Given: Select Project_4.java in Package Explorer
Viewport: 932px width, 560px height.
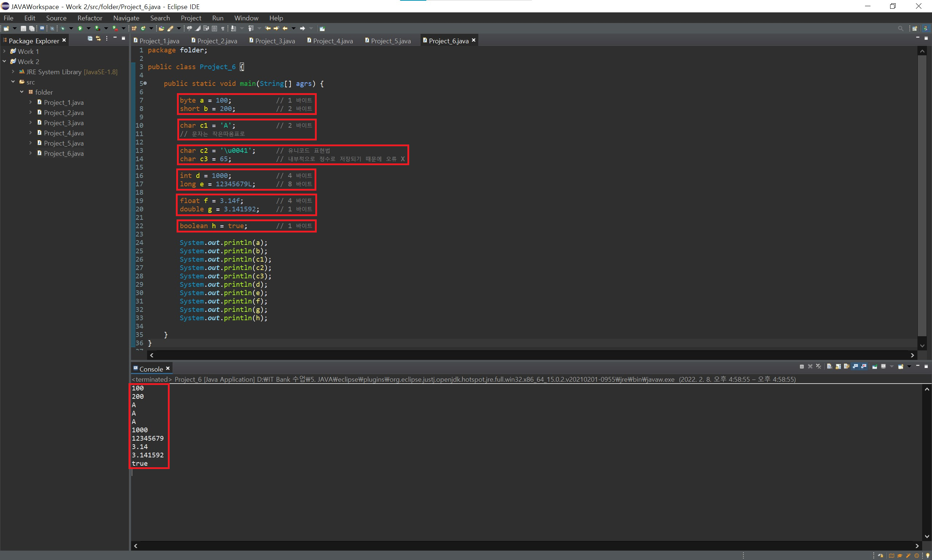Looking at the screenshot, I should coord(63,133).
